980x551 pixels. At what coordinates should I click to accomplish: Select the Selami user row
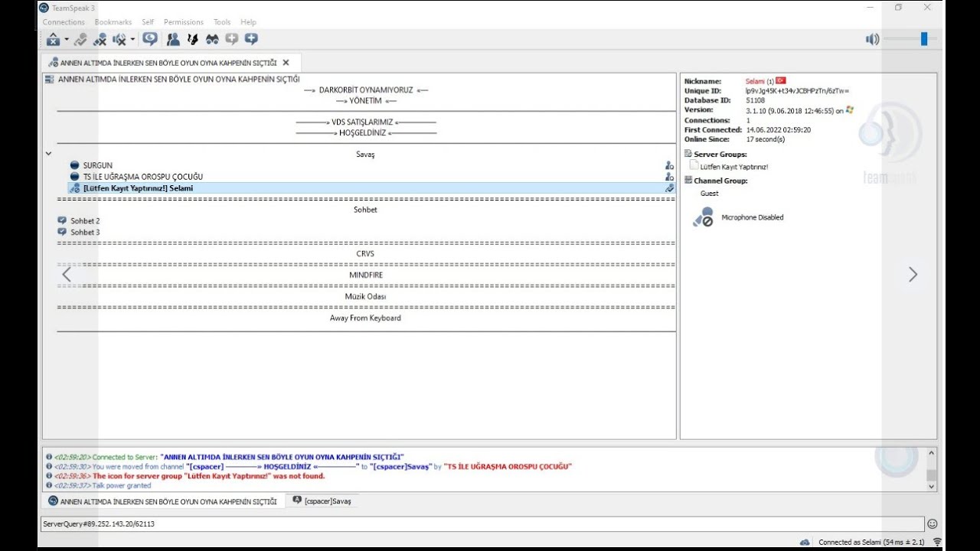click(x=371, y=188)
